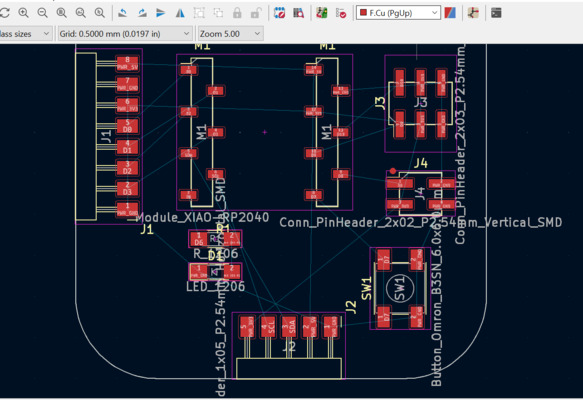Open the scripting console
583x400 pixels.
[x=496, y=13]
